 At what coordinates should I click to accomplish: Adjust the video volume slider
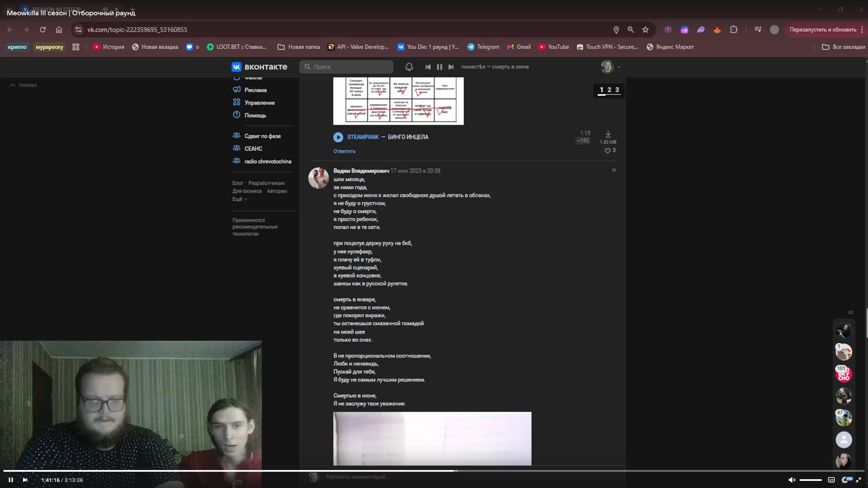coord(810,480)
